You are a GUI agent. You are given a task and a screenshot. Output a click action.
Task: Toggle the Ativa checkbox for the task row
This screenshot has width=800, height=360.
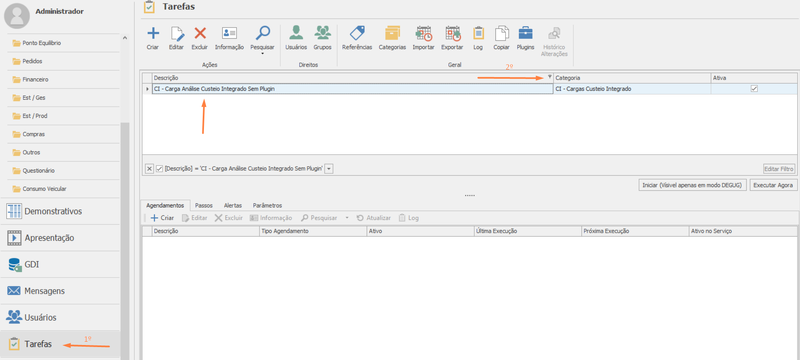tap(754, 89)
